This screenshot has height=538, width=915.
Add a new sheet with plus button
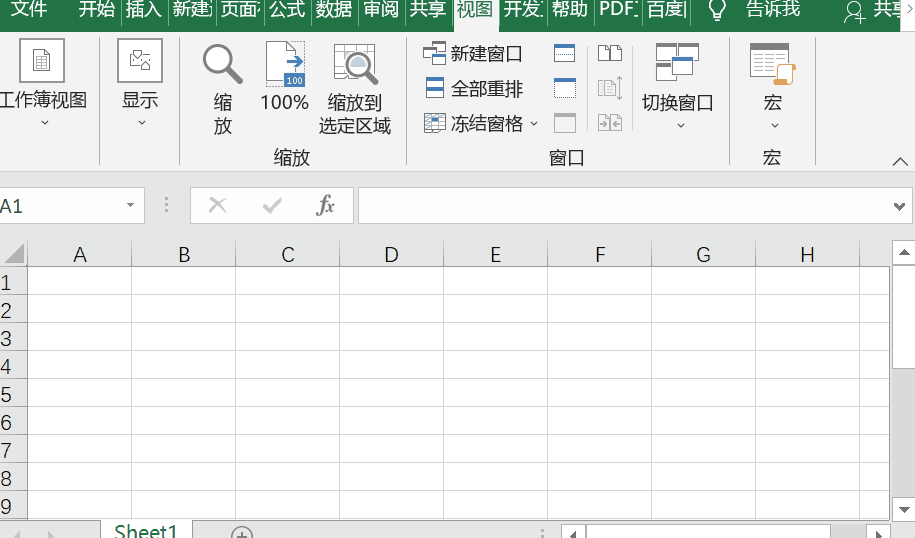[x=242, y=532]
